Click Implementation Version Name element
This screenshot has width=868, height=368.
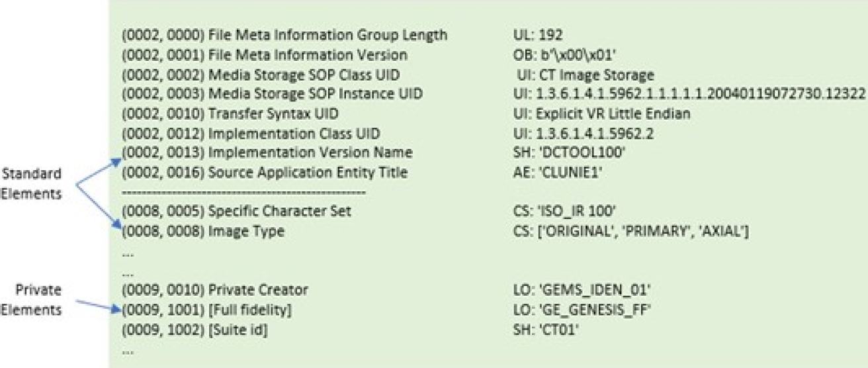point(267,153)
